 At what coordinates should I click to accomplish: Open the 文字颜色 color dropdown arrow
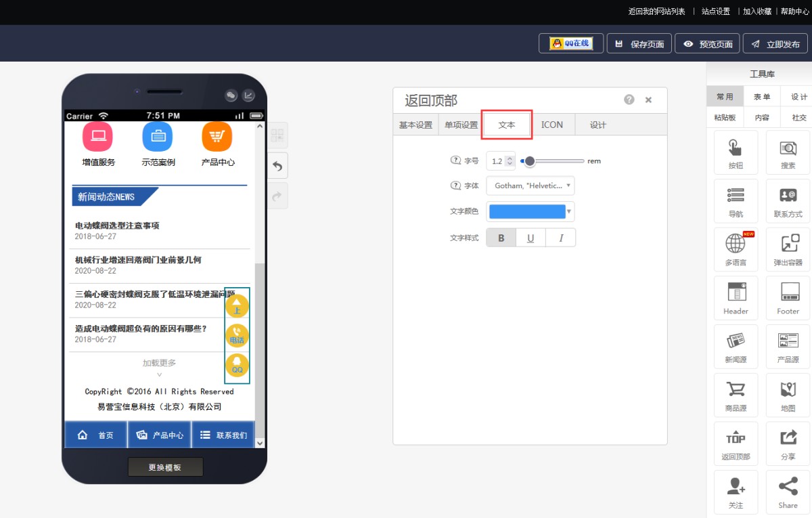pos(569,212)
